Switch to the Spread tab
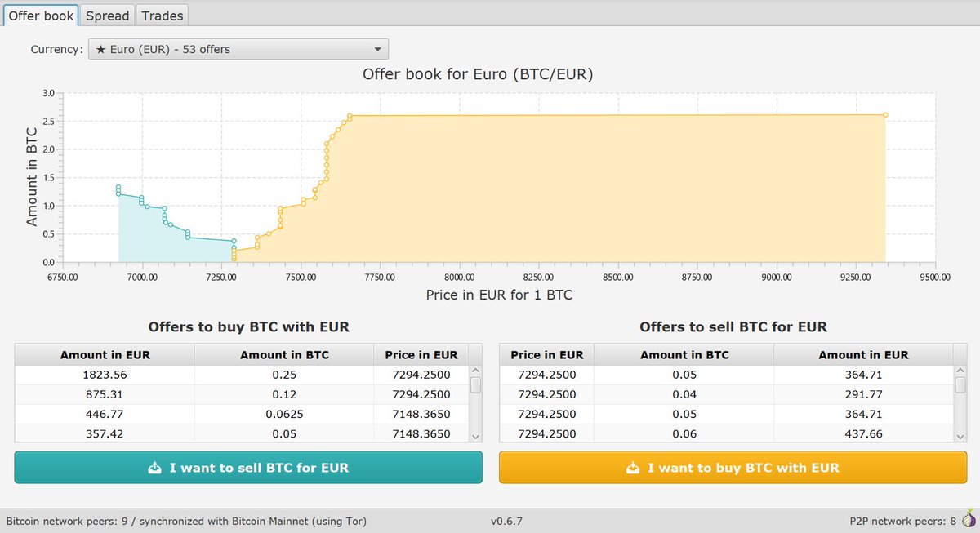The height and width of the screenshot is (533, 980). pyautogui.click(x=107, y=15)
